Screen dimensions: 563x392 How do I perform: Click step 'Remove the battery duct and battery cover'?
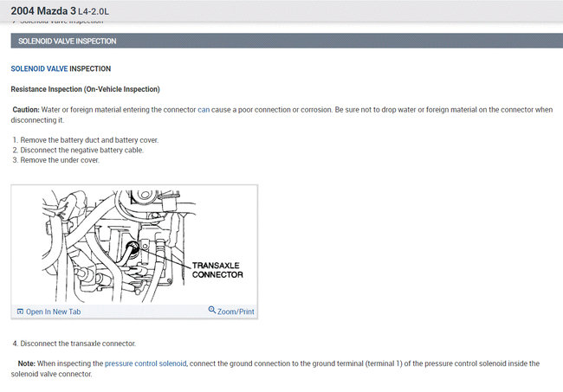(x=89, y=140)
